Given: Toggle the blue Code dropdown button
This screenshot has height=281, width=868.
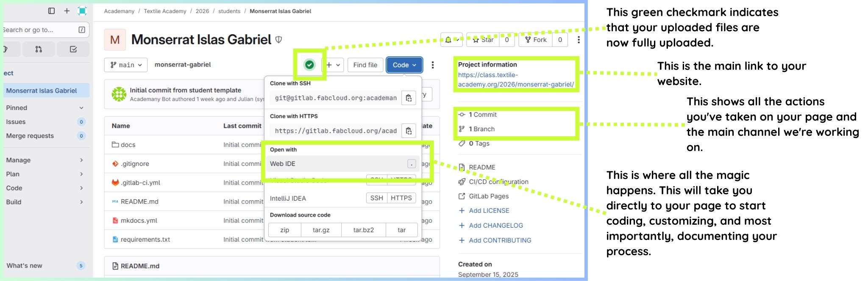Looking at the screenshot, I should coord(404,65).
